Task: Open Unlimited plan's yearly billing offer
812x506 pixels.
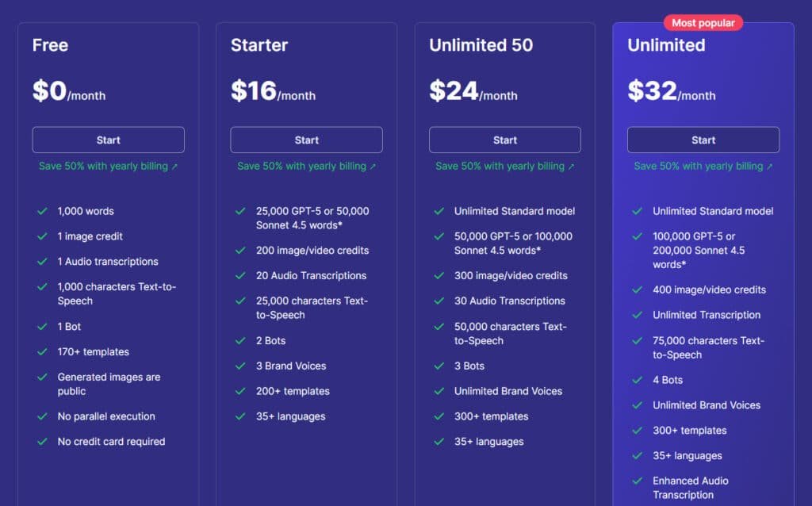Action: point(703,167)
